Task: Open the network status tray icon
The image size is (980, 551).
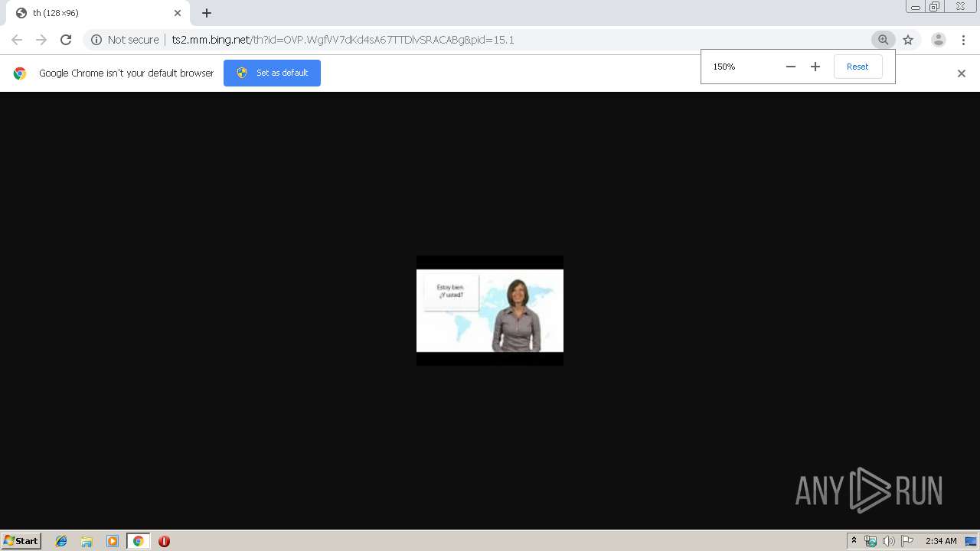Action: pos(871,541)
